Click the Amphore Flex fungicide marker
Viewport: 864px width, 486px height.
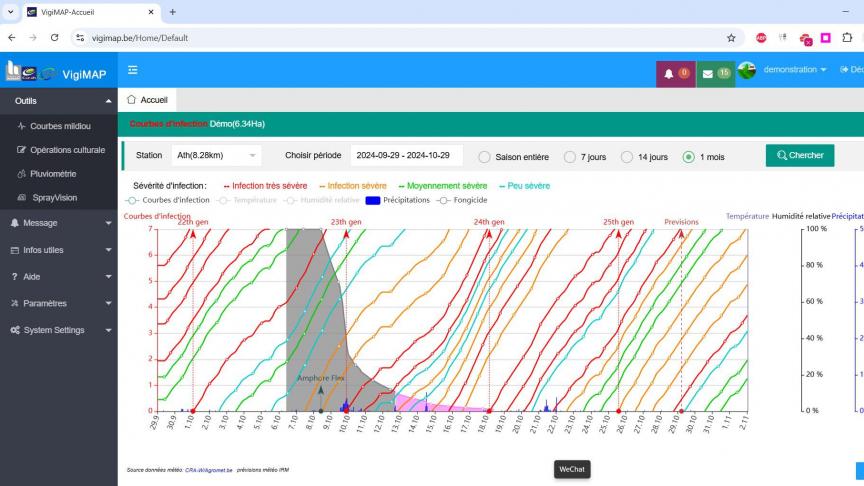pyautogui.click(x=321, y=390)
